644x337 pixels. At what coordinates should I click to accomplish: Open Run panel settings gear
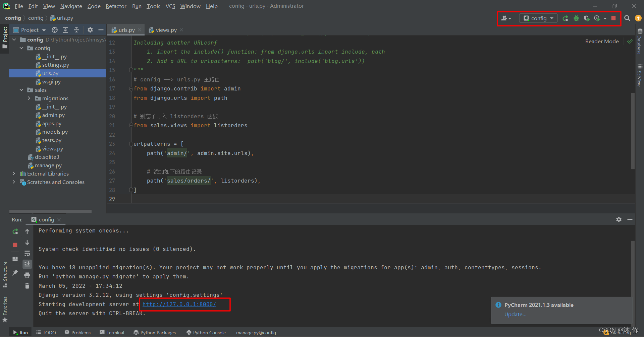(619, 219)
